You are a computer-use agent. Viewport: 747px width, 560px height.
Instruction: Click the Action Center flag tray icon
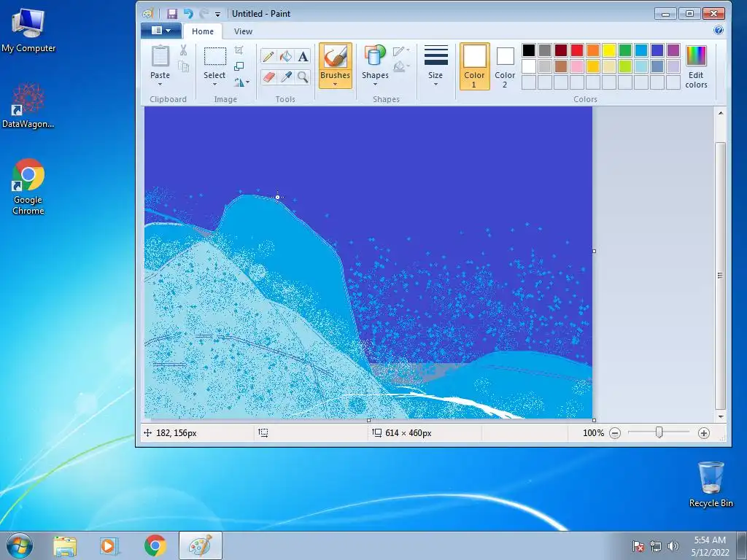click(x=638, y=546)
